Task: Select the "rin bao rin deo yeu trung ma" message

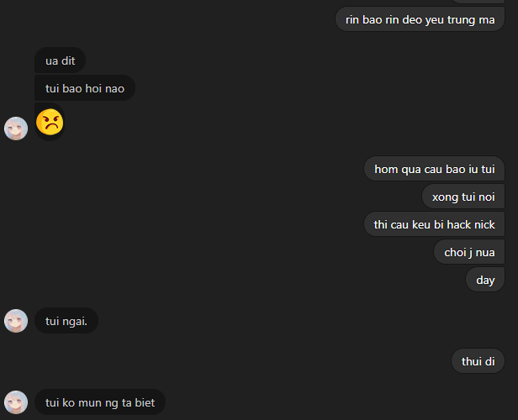Action: pyautogui.click(x=420, y=19)
